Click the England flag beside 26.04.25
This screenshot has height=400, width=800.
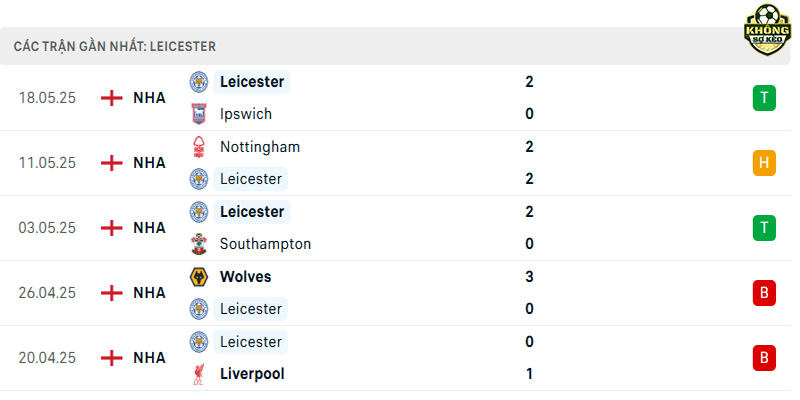click(x=111, y=293)
